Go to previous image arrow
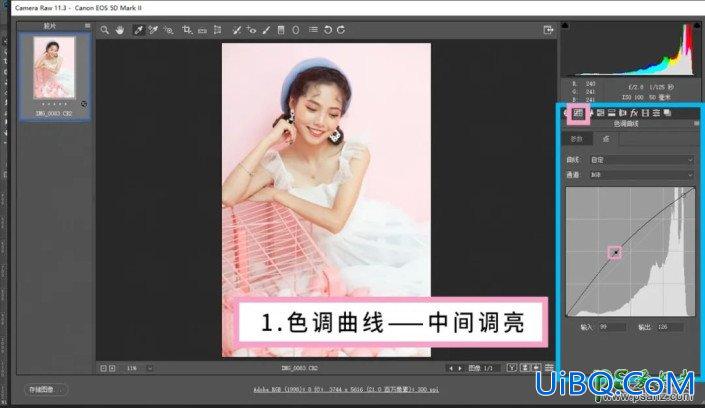Viewport: 705px width, 408px height. [451, 368]
